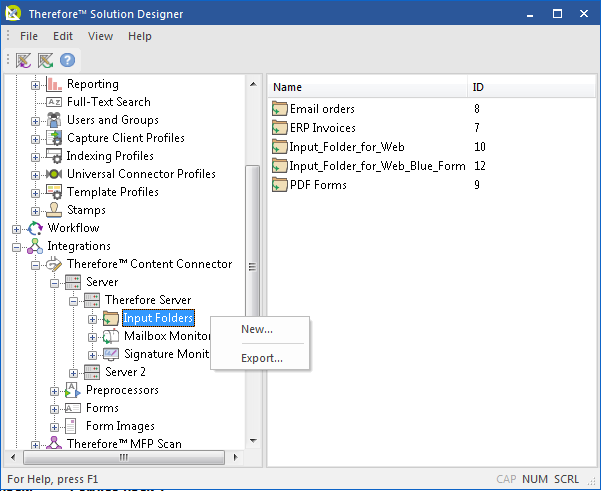Click the PDF Forms folder icon

click(280, 185)
